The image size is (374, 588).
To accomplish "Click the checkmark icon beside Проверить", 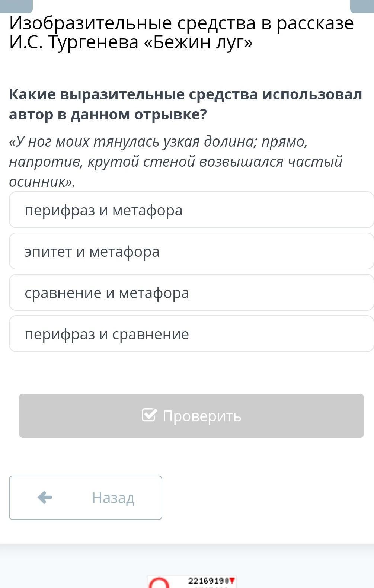I will coord(149,415).
